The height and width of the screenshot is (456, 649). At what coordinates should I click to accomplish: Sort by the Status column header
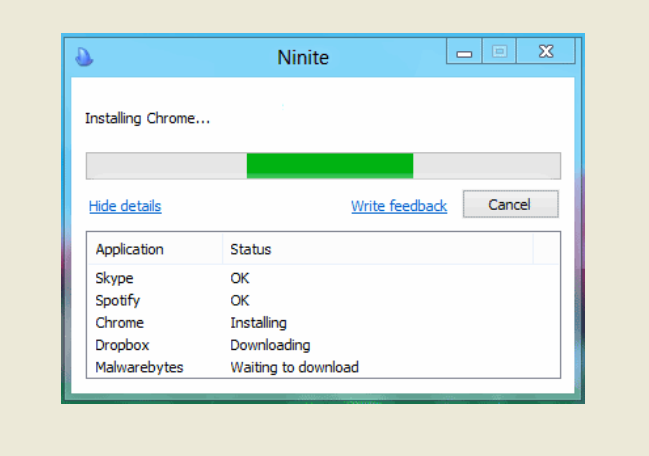pyautogui.click(x=250, y=249)
